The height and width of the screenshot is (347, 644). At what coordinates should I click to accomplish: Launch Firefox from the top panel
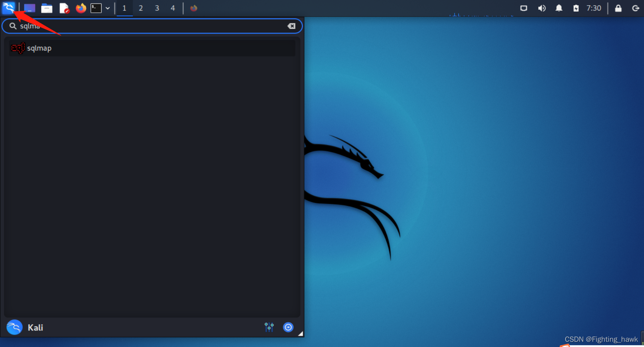81,8
